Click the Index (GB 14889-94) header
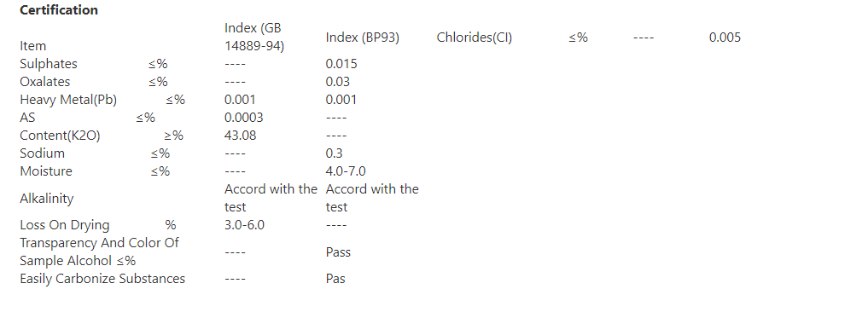The width and height of the screenshot is (868, 318). 254,37
